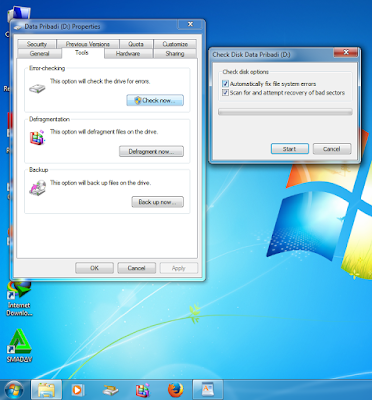Screen dimensions: 372x400
Task: Switch to the Quota tab
Action: 136,44
